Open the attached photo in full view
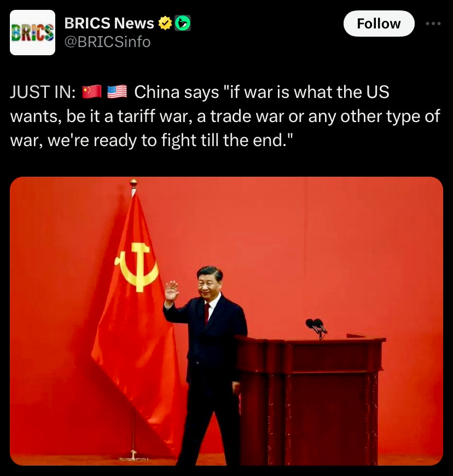 point(226,321)
